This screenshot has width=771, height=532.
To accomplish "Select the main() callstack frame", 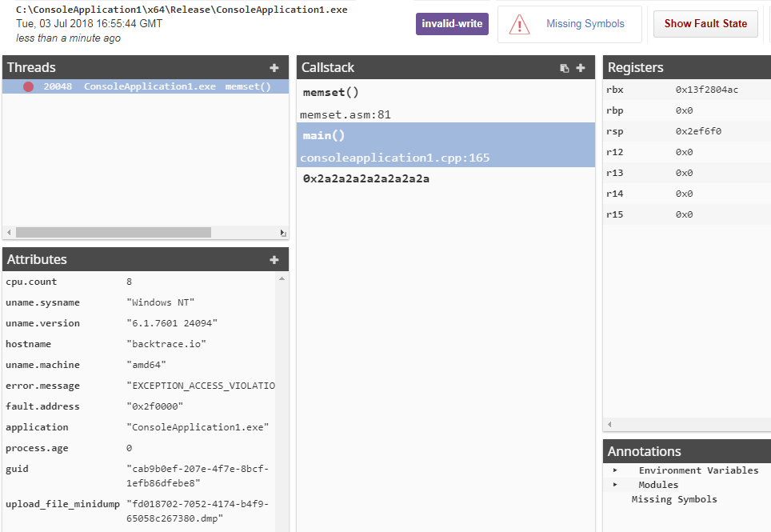I will 324,136.
